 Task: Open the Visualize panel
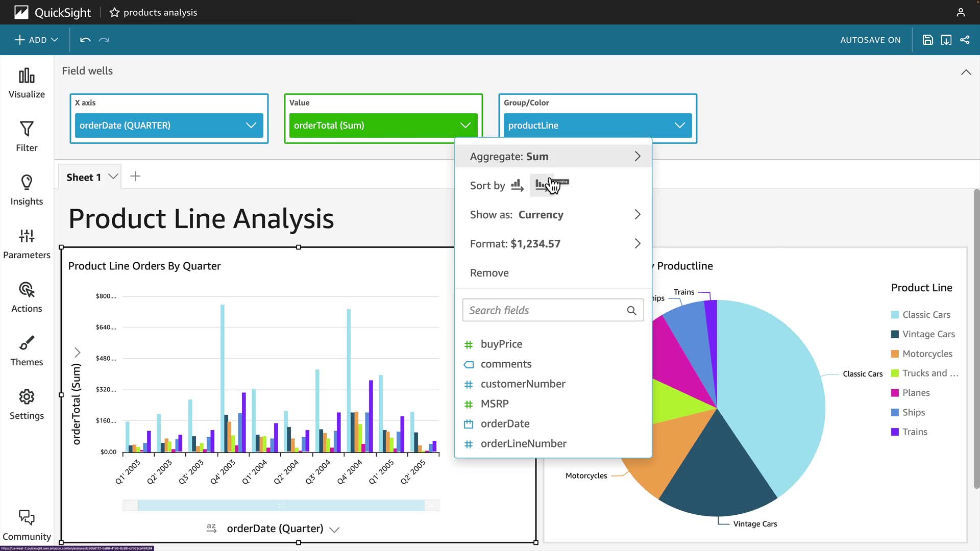[27, 83]
